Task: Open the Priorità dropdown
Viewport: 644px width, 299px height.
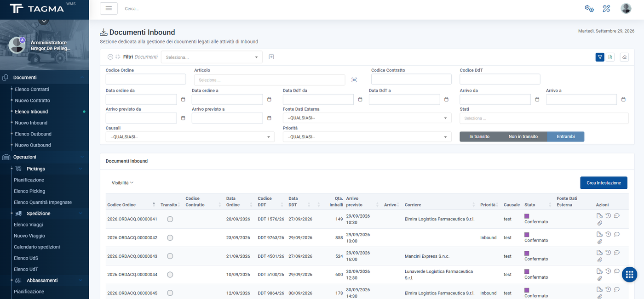Action: point(367,137)
